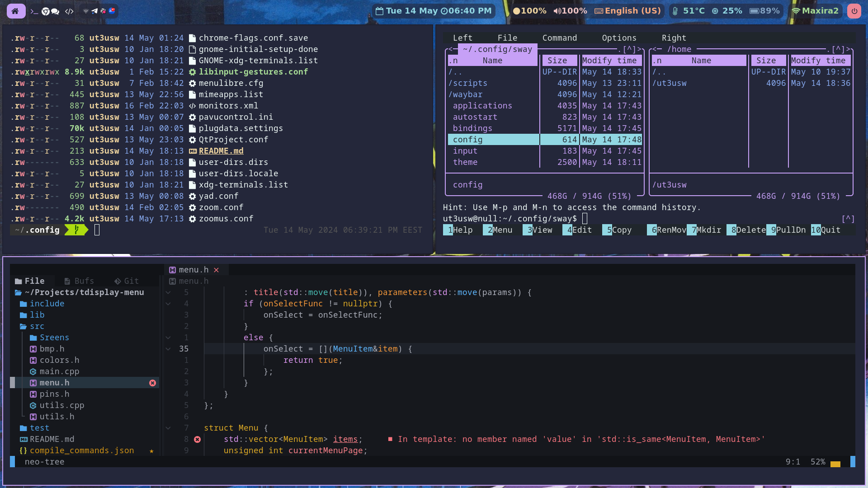Click the Right panel label in mc
The image size is (868, 488).
[674, 38]
